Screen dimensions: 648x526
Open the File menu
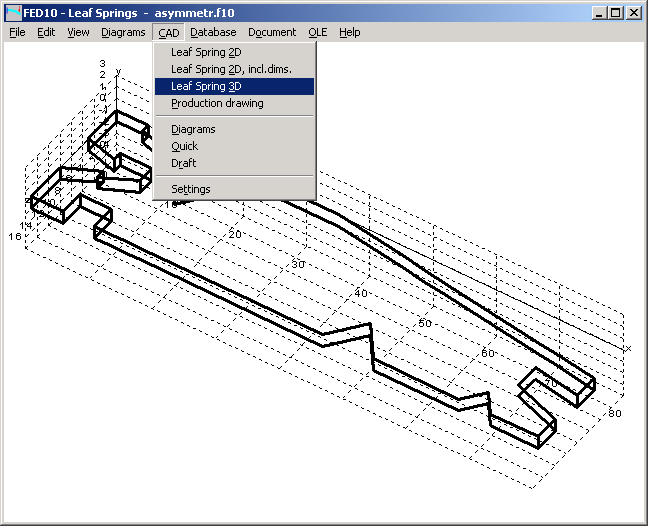(17, 32)
